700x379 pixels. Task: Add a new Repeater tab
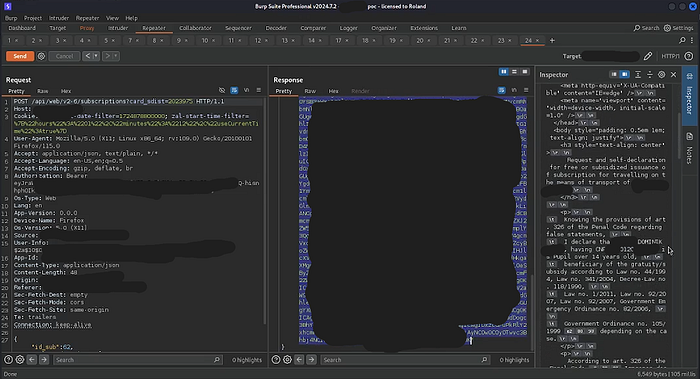552,41
